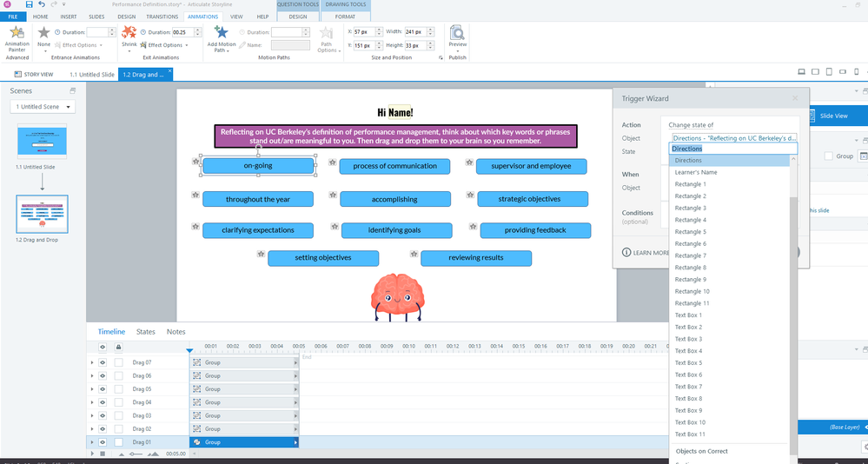The image size is (868, 464).
Task: Open exit animation Effect Options dropdown
Action: (x=164, y=45)
